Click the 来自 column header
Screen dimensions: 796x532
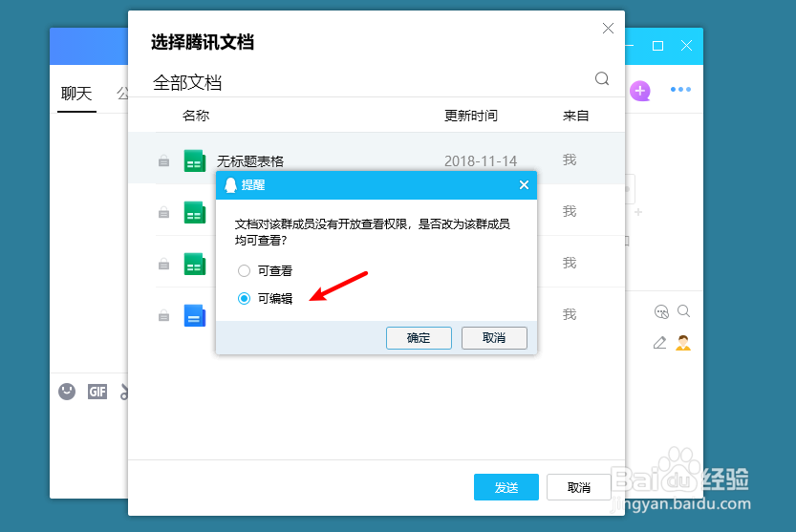tap(575, 116)
